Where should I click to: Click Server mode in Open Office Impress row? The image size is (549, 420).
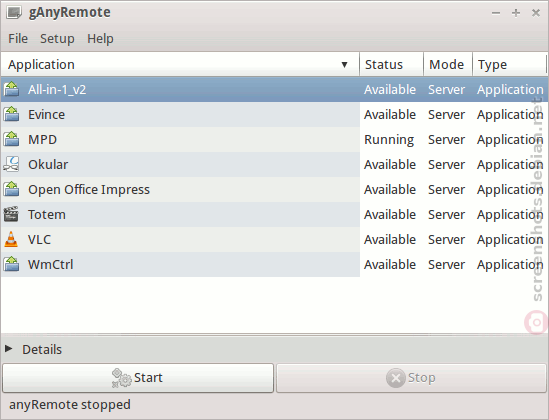(x=446, y=189)
